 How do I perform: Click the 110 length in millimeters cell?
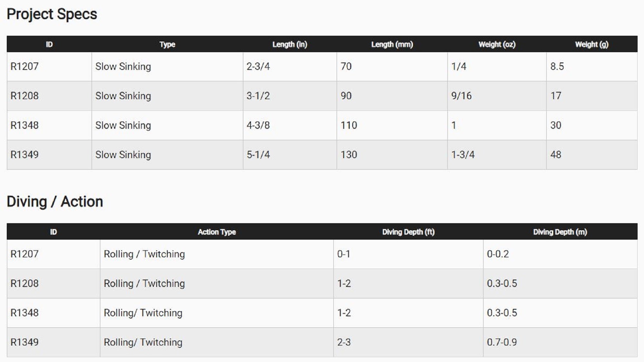[x=349, y=125]
